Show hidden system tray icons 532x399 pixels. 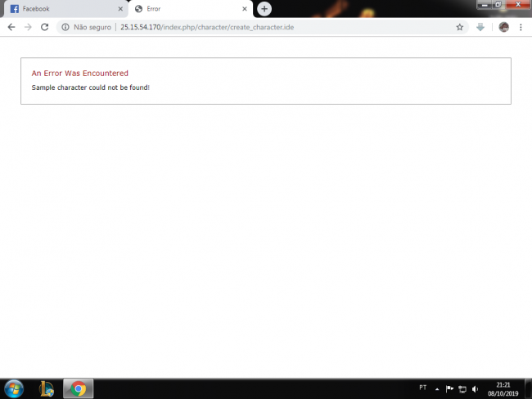[x=437, y=388]
